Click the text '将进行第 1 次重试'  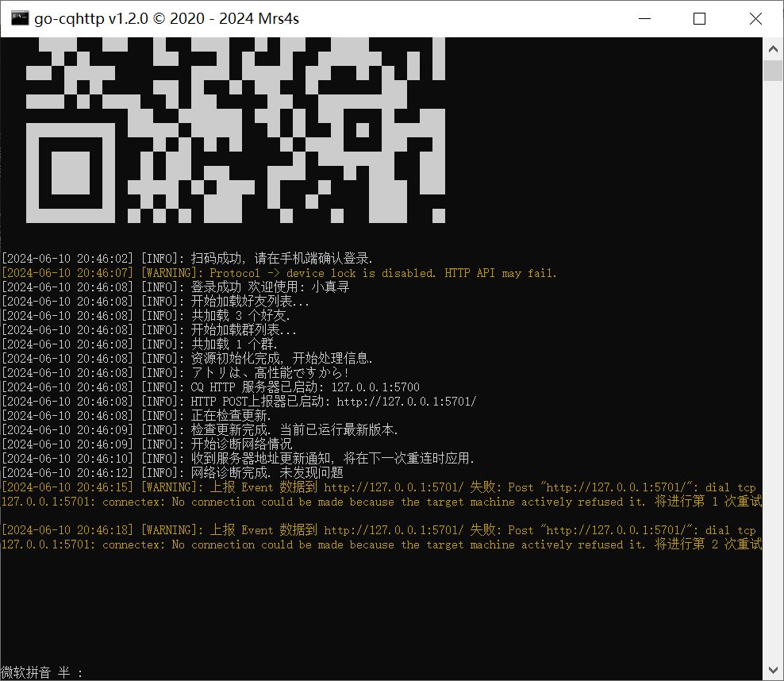tap(709, 501)
